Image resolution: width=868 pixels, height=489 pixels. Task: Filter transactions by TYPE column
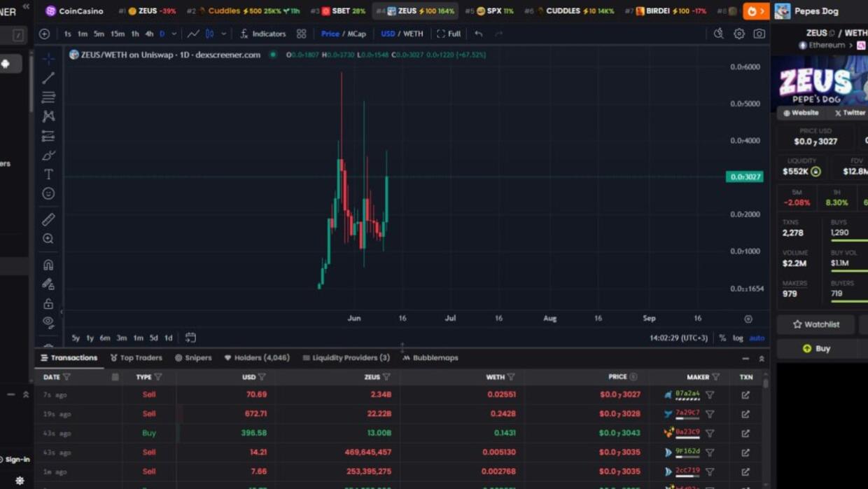[x=158, y=377]
